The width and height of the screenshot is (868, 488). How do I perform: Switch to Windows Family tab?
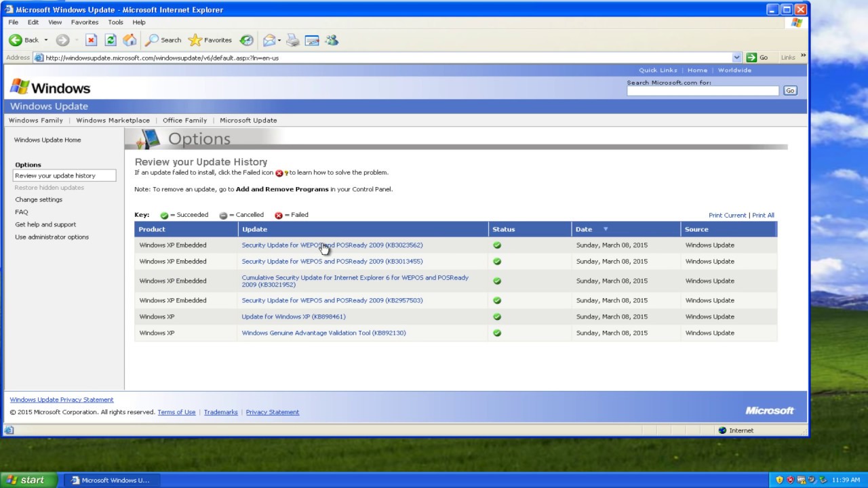point(36,121)
